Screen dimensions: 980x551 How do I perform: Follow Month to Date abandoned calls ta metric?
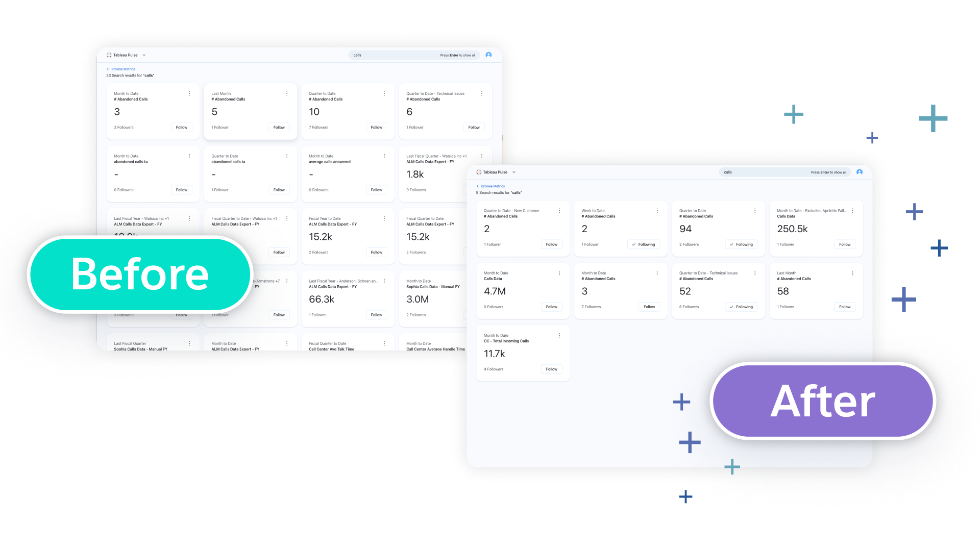tap(182, 190)
